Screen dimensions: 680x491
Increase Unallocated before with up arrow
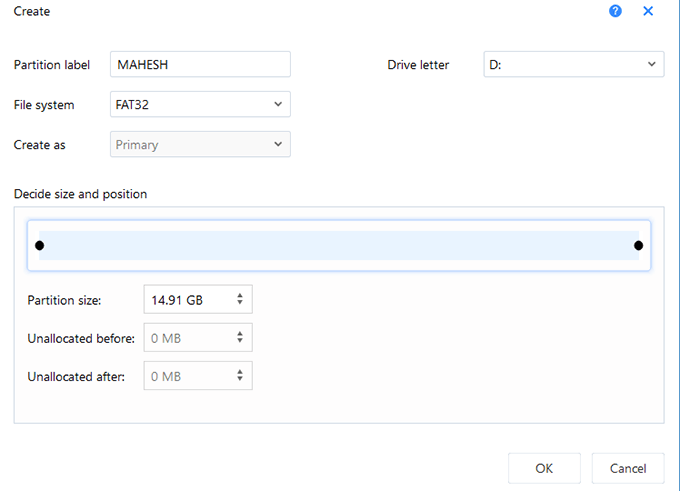click(240, 334)
